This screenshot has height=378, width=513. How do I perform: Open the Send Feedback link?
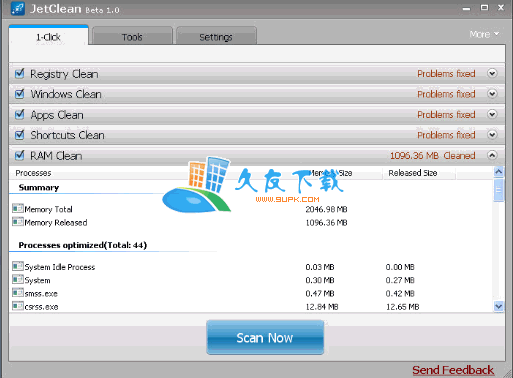453,370
